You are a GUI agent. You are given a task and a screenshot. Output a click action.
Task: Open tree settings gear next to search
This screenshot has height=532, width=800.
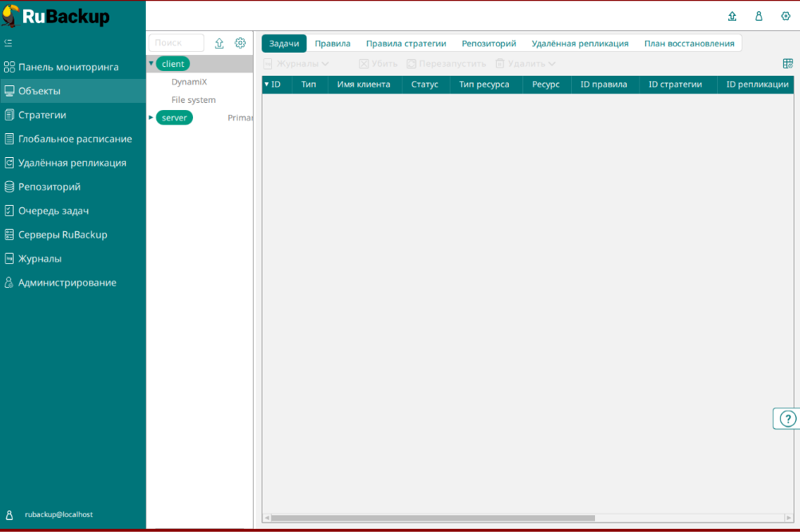coord(240,43)
